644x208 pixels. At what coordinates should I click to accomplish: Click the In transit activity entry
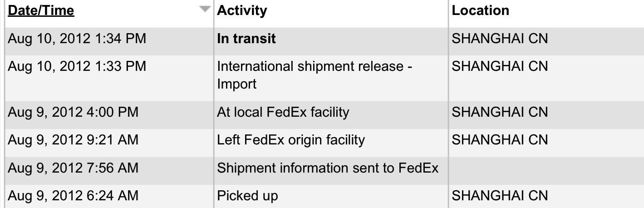coord(246,39)
